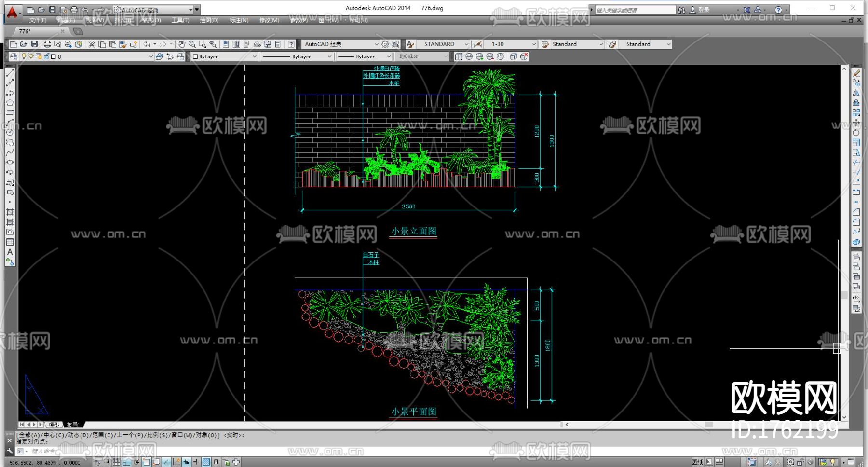Toggle the layer on/off lightbulb icon
This screenshot has height=467, width=868.
pyautogui.click(x=24, y=56)
